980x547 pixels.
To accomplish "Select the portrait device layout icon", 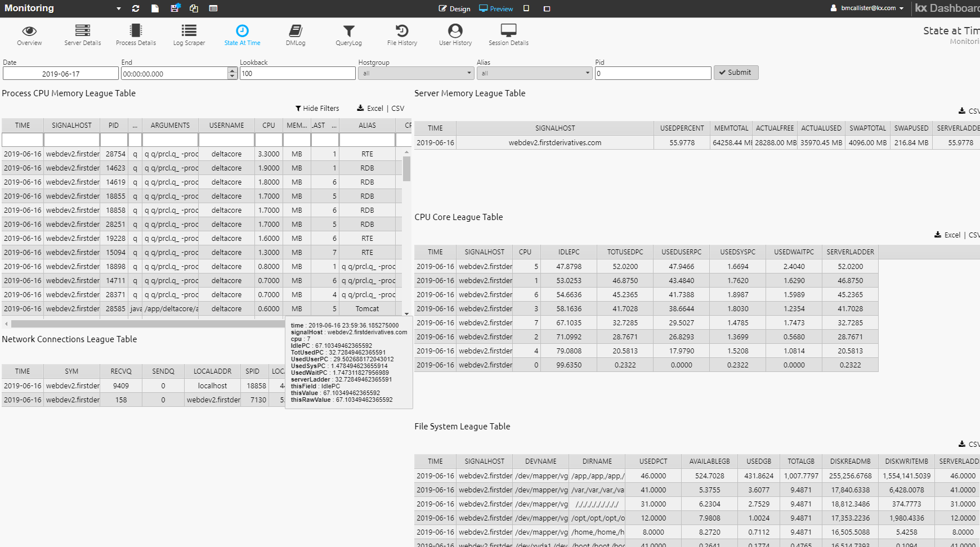I will click(x=526, y=8).
